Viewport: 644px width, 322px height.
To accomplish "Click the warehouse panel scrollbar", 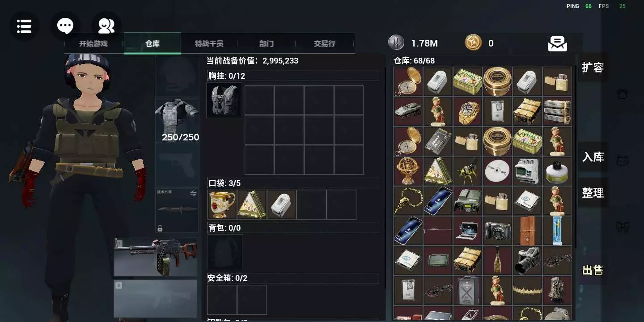I will (575, 157).
